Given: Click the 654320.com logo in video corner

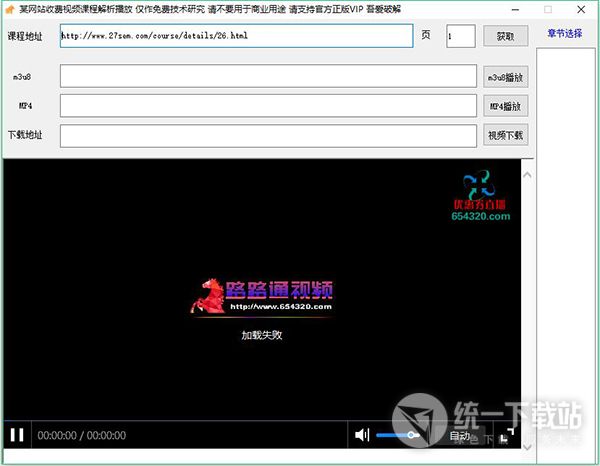Looking at the screenshot, I should [481, 197].
